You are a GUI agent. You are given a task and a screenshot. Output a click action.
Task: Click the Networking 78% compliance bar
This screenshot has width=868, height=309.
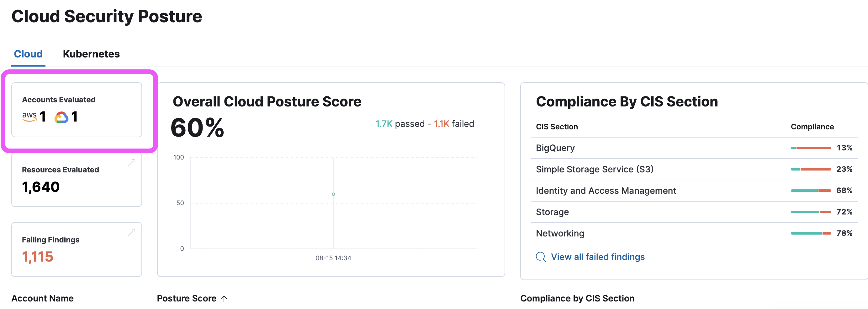(811, 233)
